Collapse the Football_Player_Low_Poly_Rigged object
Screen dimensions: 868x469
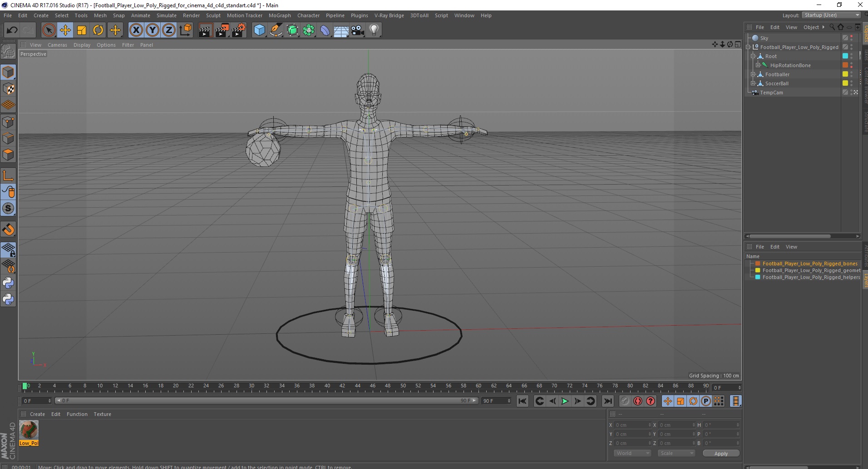click(748, 47)
